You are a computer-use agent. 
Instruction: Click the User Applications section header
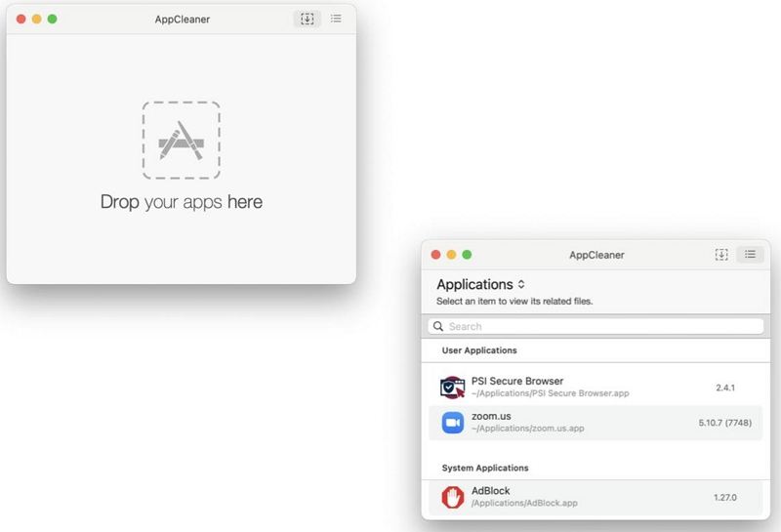tap(479, 350)
